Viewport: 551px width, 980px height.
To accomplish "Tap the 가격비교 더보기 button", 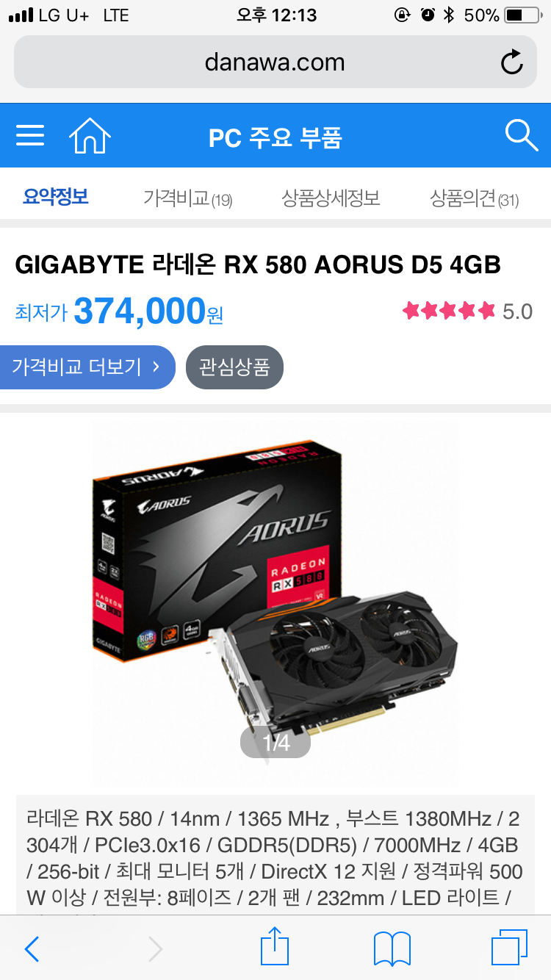I will tap(87, 367).
